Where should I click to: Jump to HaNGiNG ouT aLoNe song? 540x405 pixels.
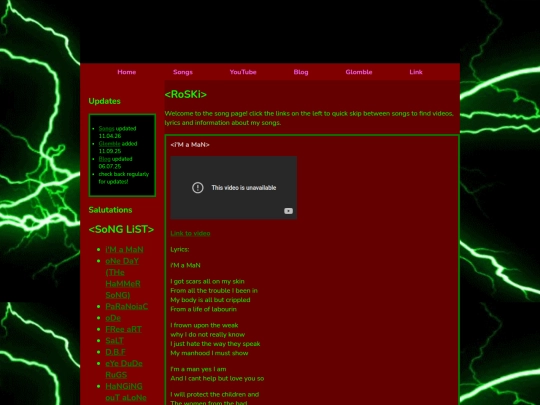pos(126,392)
